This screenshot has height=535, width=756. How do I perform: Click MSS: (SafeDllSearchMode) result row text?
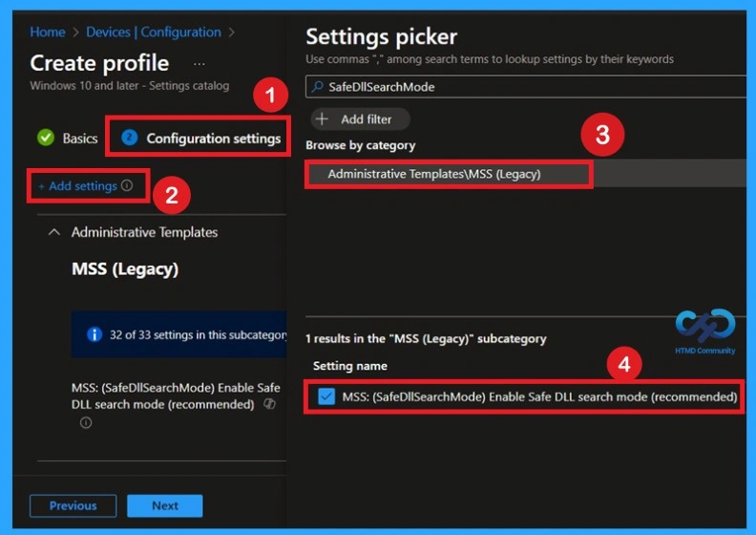coord(539,396)
